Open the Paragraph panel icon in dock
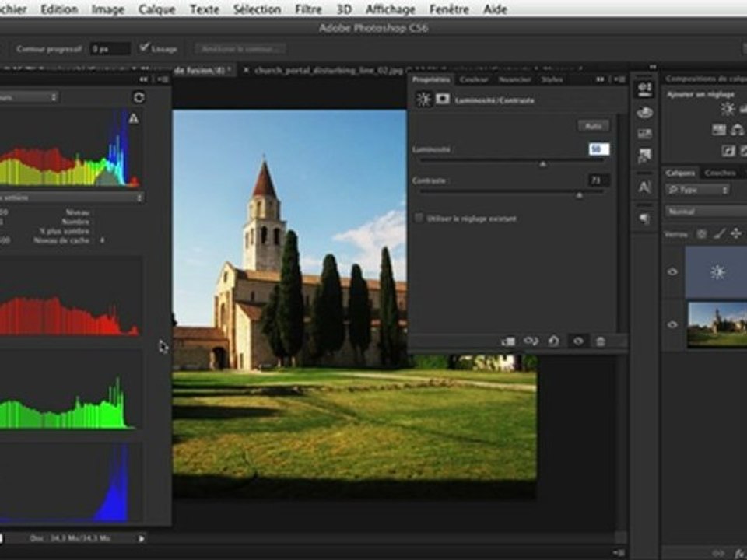This screenshot has height=560, width=747. point(644,219)
